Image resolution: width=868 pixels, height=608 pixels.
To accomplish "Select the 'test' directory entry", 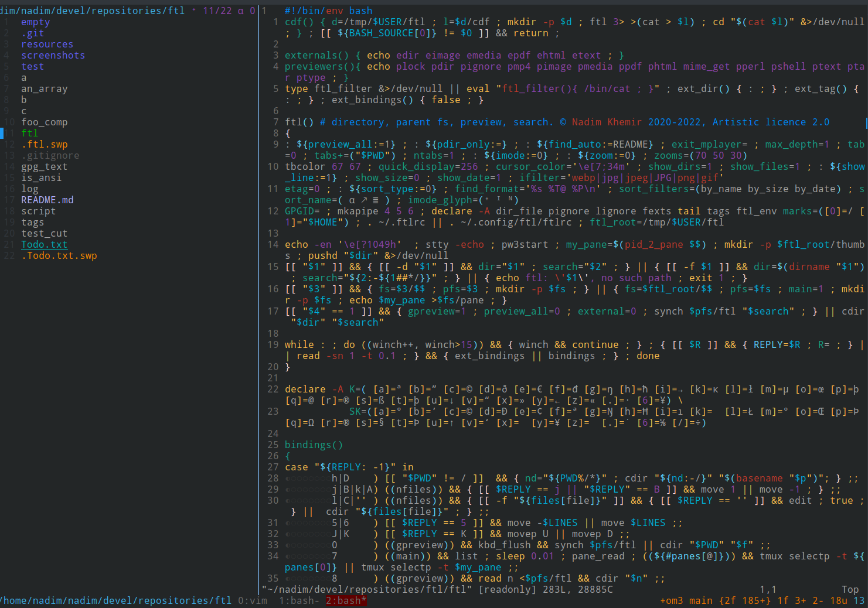I will [x=33, y=67].
